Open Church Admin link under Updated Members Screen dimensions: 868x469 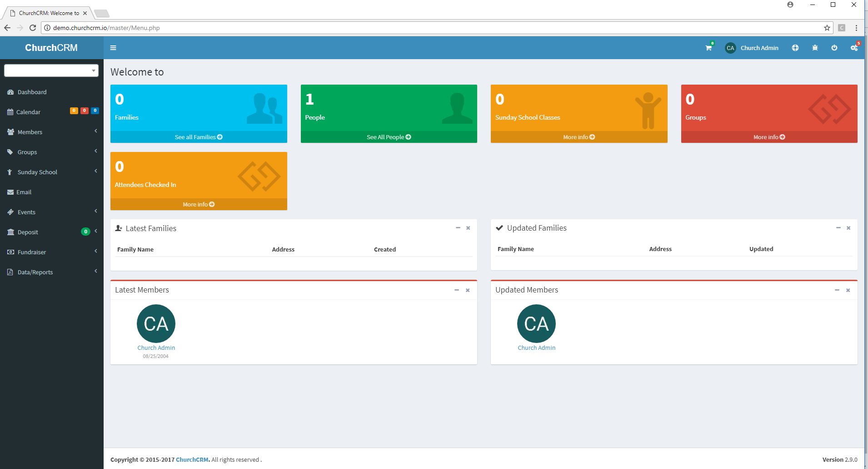[536, 348]
